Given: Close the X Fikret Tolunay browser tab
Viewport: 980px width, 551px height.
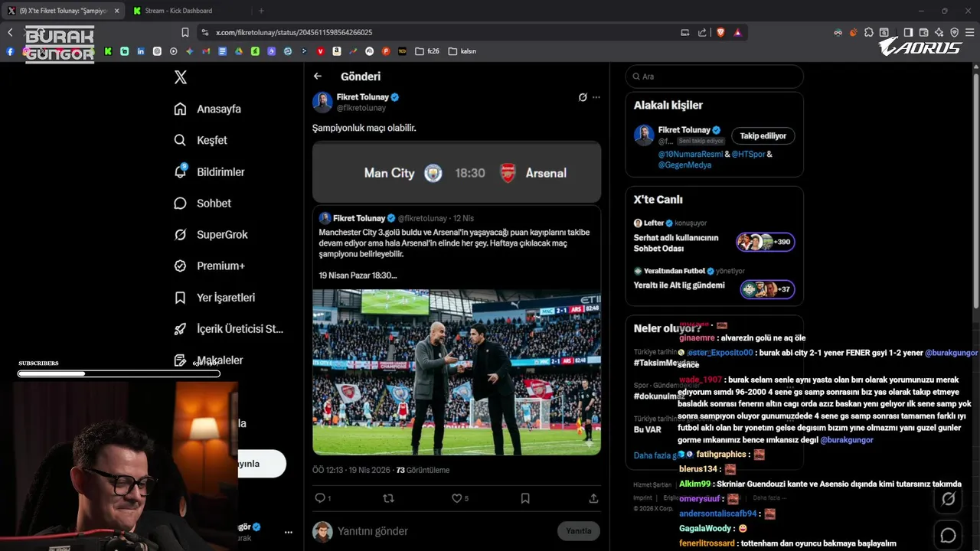Looking at the screenshot, I should pyautogui.click(x=116, y=11).
